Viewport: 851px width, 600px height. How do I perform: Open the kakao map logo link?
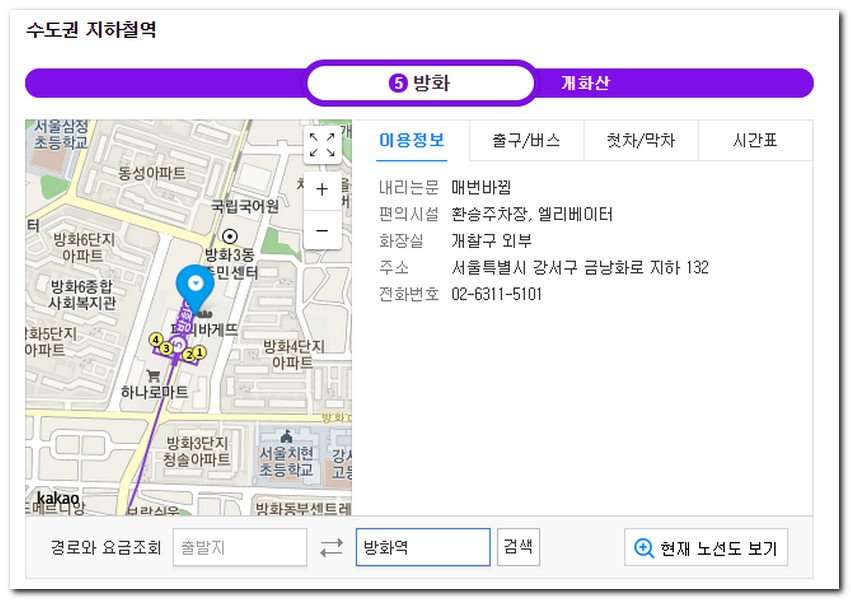[58, 498]
